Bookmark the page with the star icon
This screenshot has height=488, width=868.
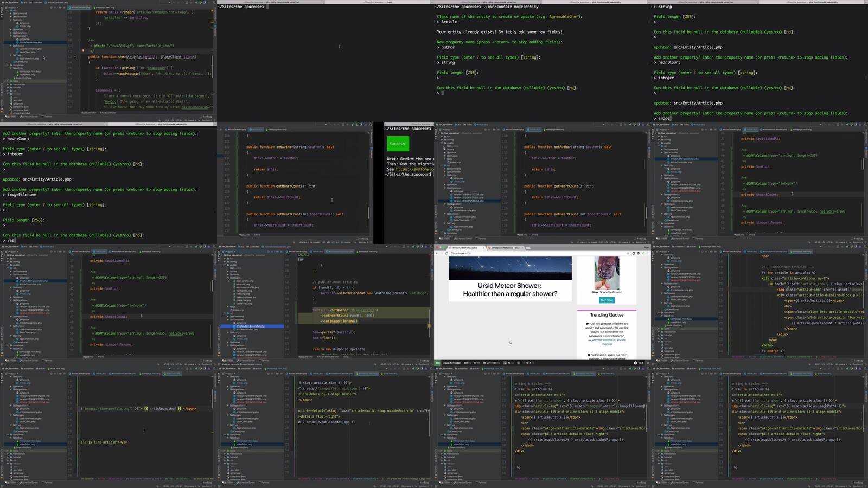(628, 253)
